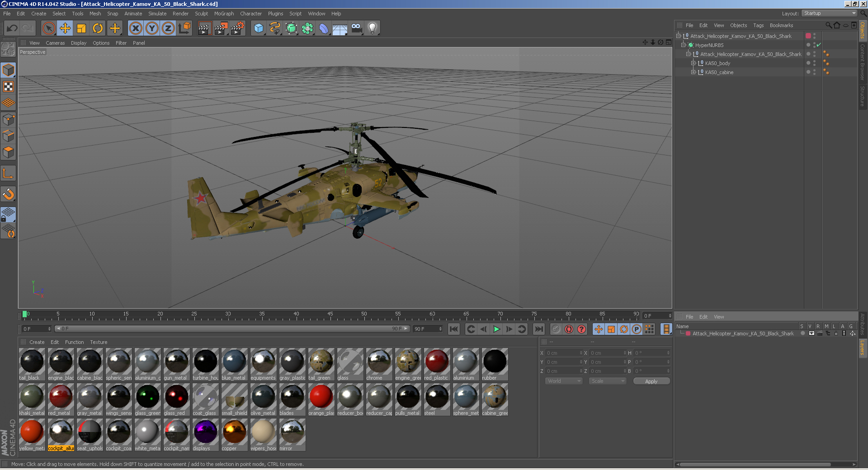Screen dimensions: 868x470
Task: Open the spline pen tools icon
Action: pyautogui.click(x=275, y=28)
